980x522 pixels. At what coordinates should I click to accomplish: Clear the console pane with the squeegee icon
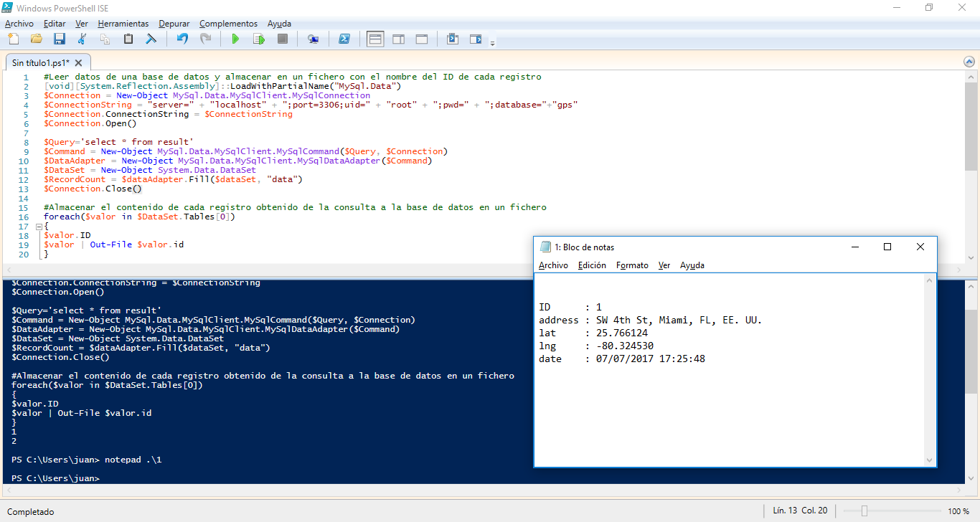[x=151, y=39]
